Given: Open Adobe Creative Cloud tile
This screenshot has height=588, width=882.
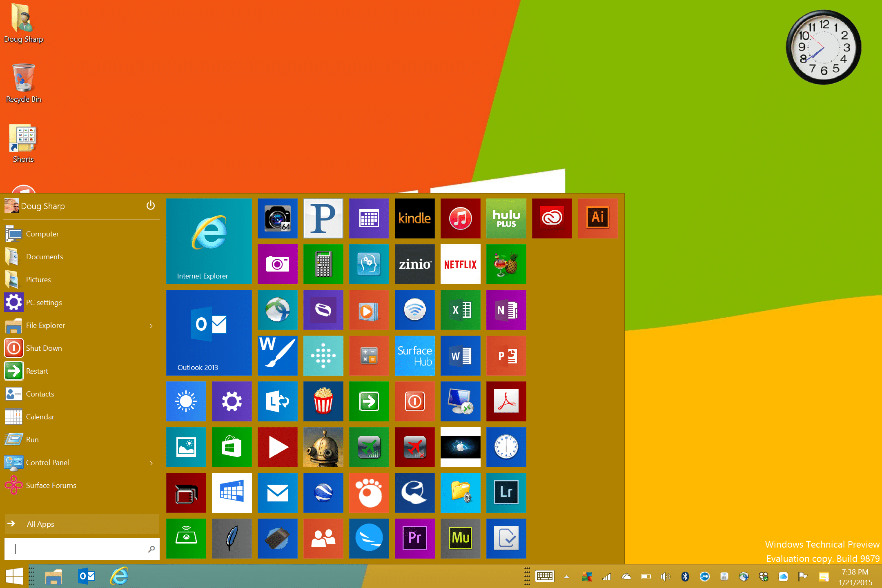Looking at the screenshot, I should tap(552, 218).
